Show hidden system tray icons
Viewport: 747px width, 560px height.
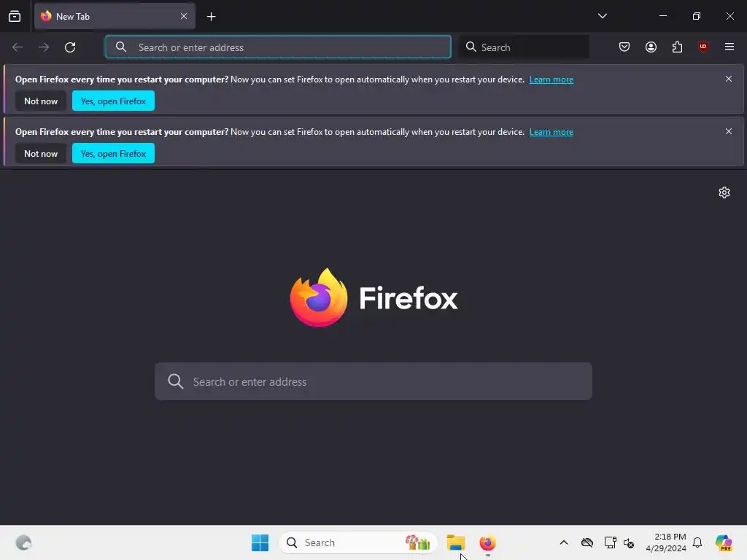(564, 542)
